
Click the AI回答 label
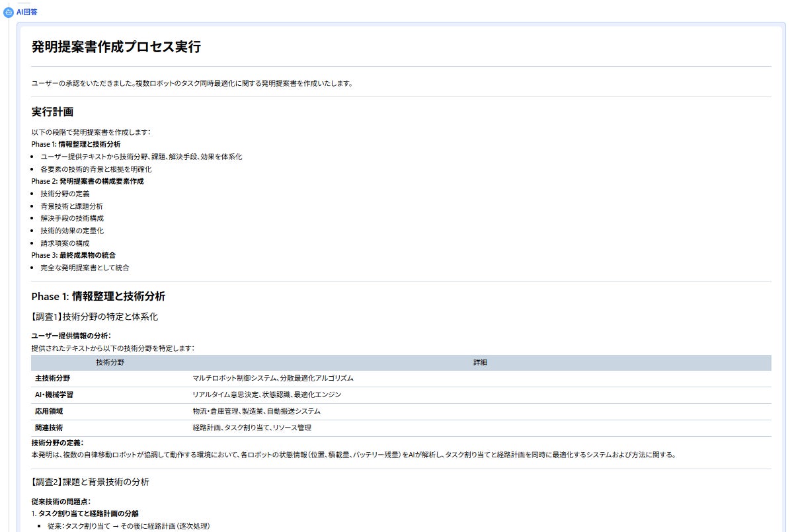pyautogui.click(x=26, y=12)
